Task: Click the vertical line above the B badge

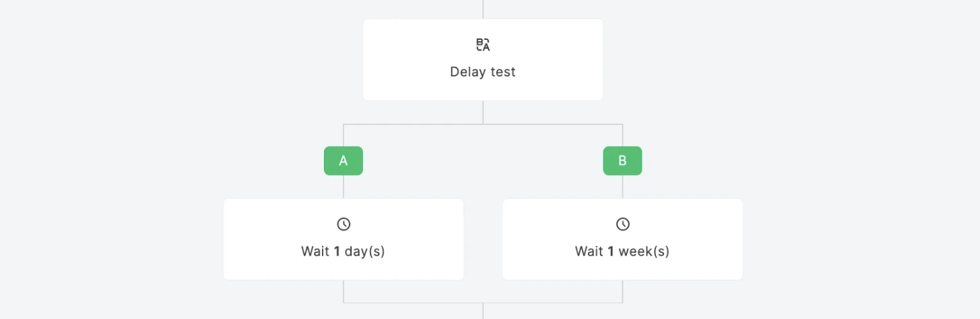Action: pyautogui.click(x=622, y=135)
